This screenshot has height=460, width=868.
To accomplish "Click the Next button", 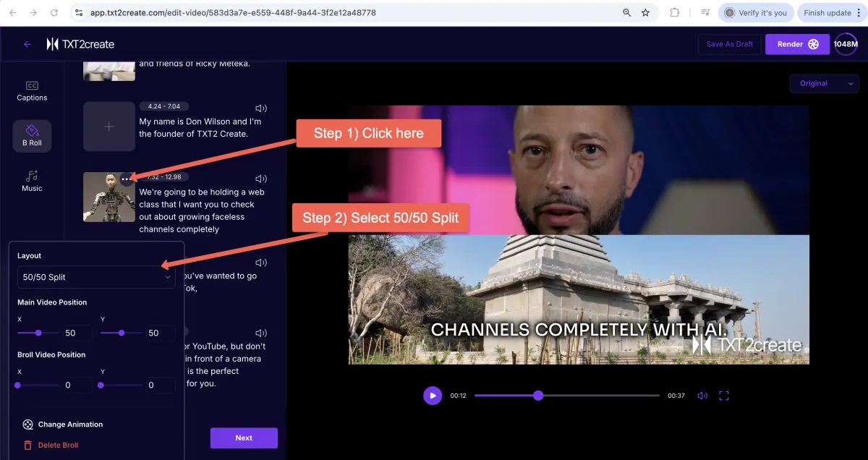I will 244,438.
